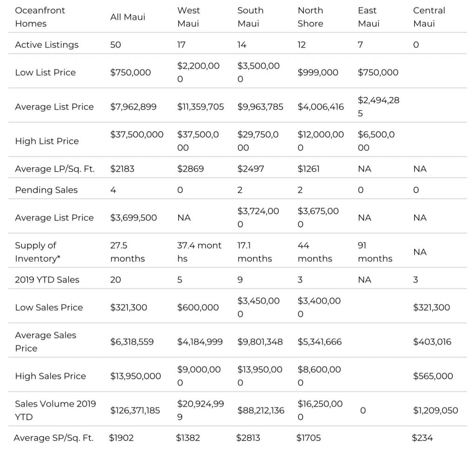Select the 2019 YTD Sales row label

pyautogui.click(x=47, y=280)
